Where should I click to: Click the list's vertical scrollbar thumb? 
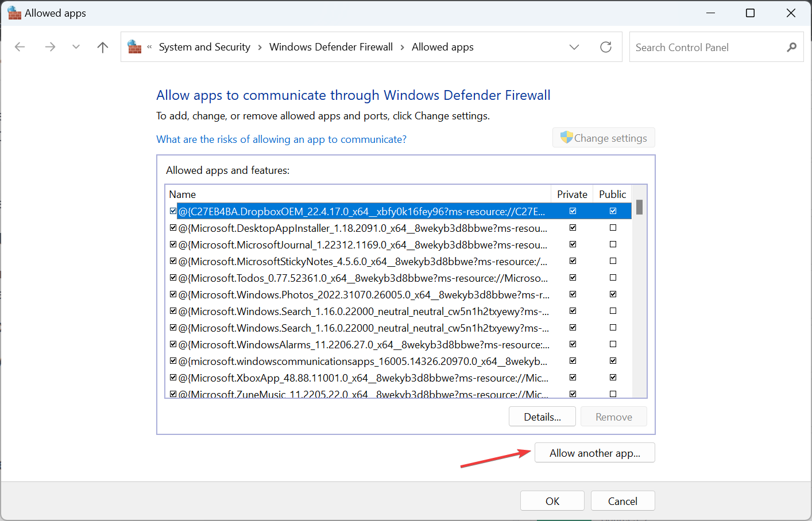(640, 207)
